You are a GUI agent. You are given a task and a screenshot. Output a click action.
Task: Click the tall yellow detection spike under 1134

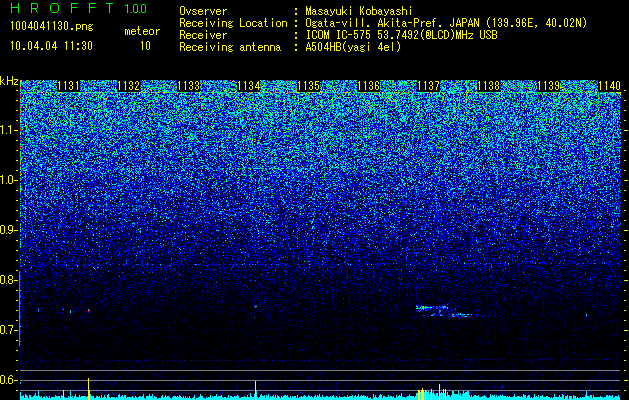point(256,390)
